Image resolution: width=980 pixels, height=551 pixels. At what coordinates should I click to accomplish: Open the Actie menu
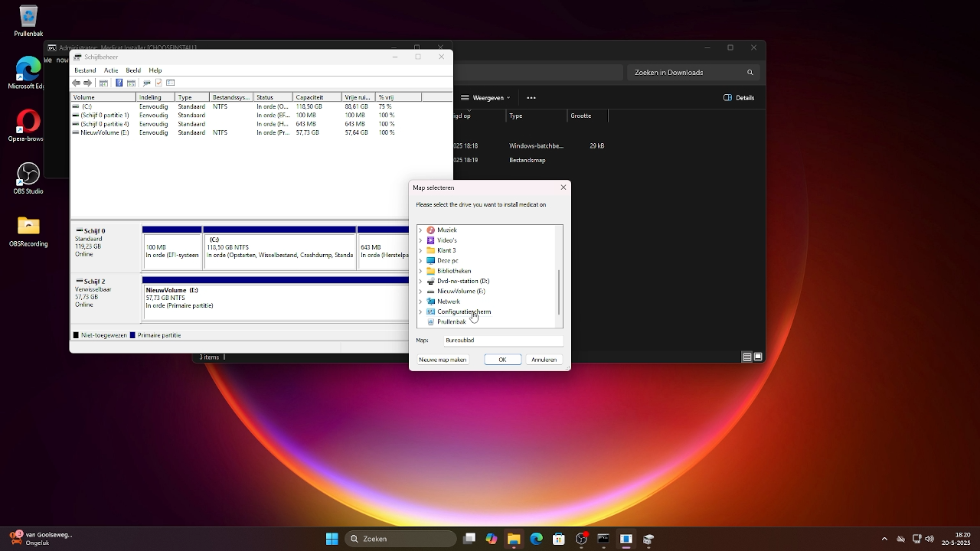tap(111, 70)
